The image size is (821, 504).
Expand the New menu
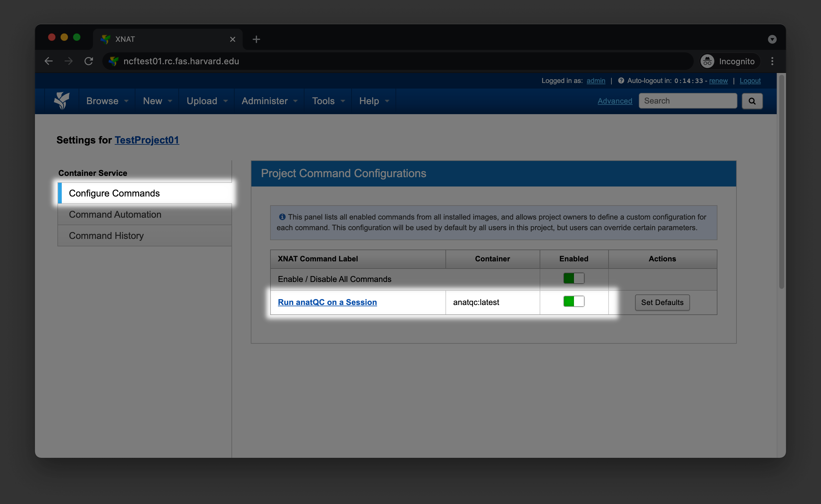click(157, 101)
